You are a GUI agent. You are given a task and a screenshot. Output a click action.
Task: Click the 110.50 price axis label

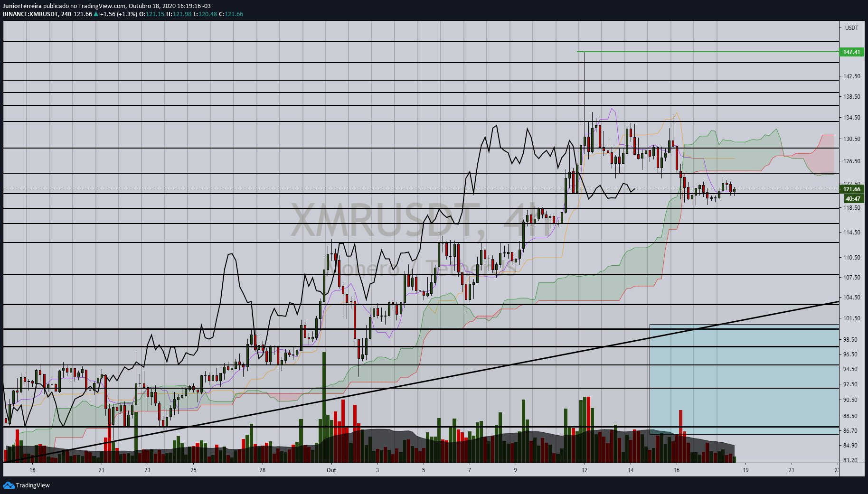pyautogui.click(x=851, y=258)
